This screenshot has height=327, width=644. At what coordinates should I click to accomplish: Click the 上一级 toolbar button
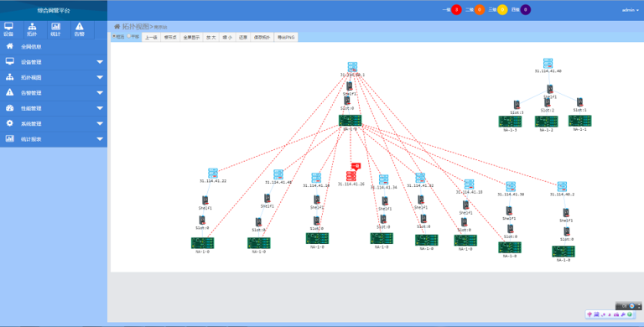tap(151, 38)
